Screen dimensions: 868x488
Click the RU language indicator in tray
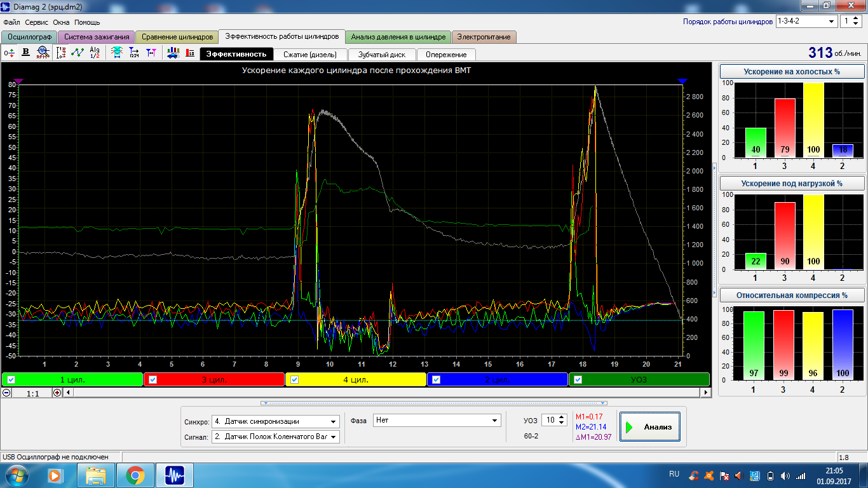674,474
